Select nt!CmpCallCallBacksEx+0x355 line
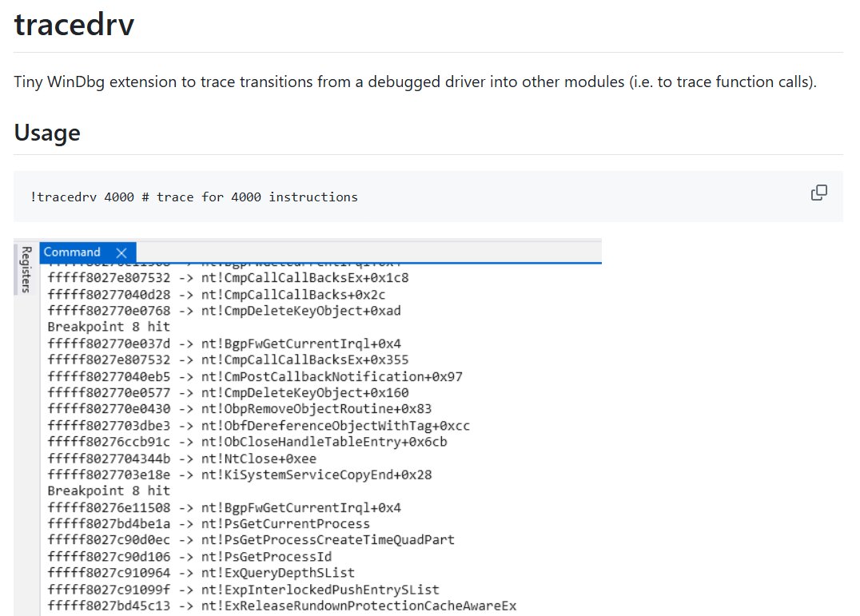This screenshot has height=616, width=860. (228, 360)
